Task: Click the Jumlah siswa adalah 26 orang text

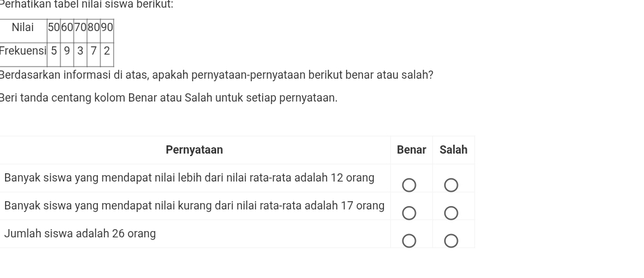Action: 80,234
